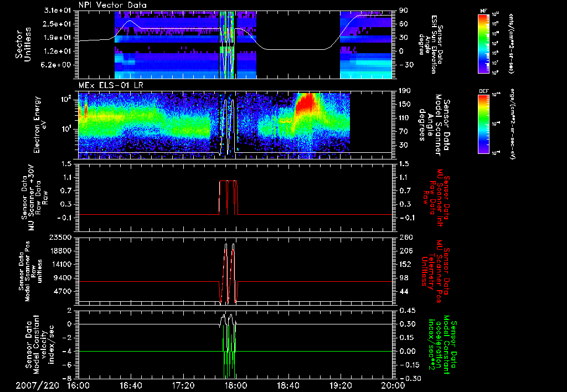Select the 'Electron Energy eV' axis title
Screen dimensions: 567x392
40,125
